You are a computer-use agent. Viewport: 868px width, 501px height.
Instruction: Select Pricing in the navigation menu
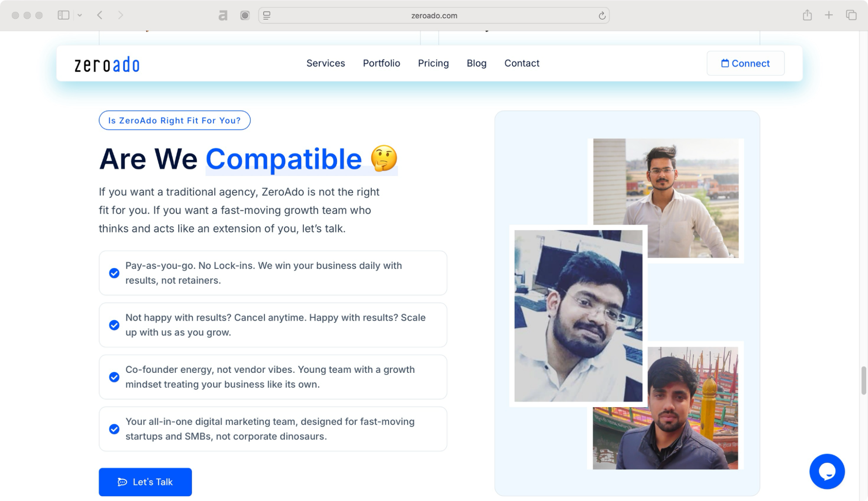(x=433, y=63)
